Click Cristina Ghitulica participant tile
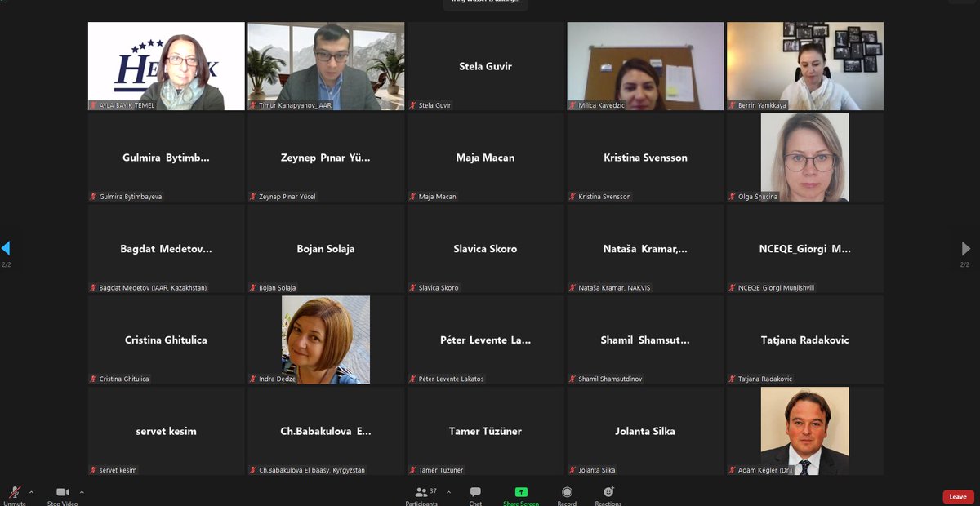 point(167,340)
